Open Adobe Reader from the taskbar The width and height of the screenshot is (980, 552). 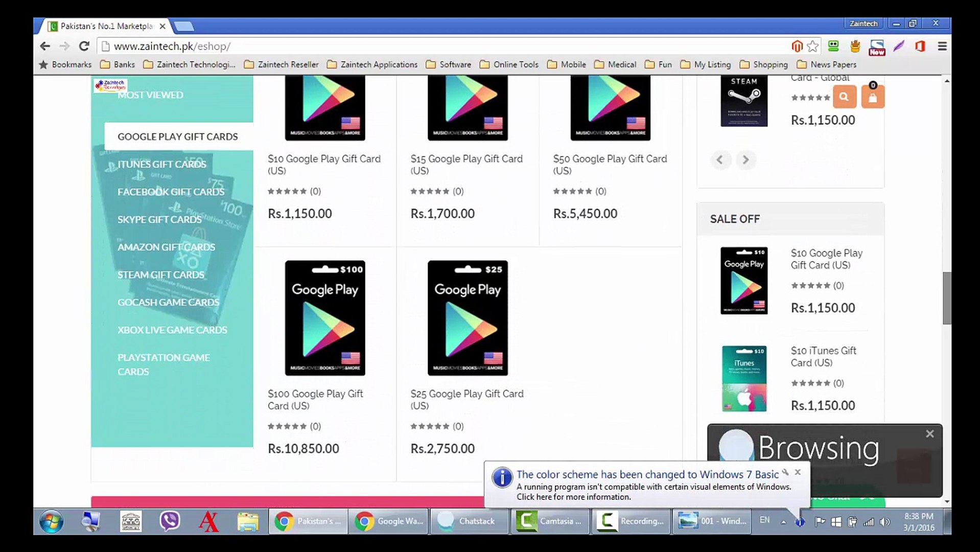(208, 521)
